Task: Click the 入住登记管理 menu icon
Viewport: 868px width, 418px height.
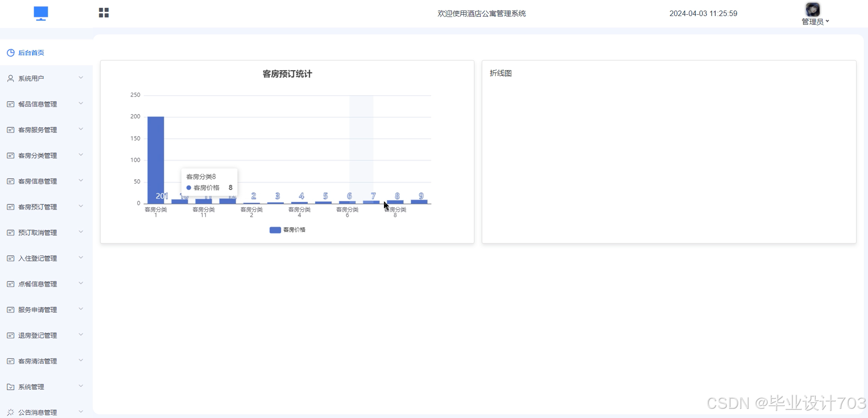Action: point(11,258)
